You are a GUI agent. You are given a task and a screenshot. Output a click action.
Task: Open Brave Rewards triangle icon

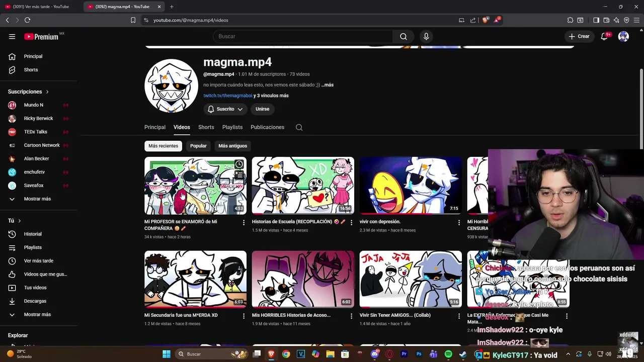(x=497, y=20)
